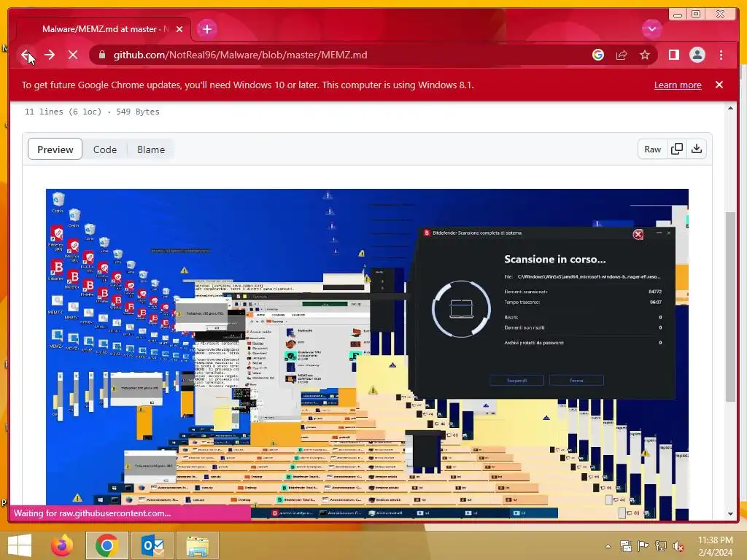Open the Windows Start button
The image size is (747, 560).
click(20, 545)
